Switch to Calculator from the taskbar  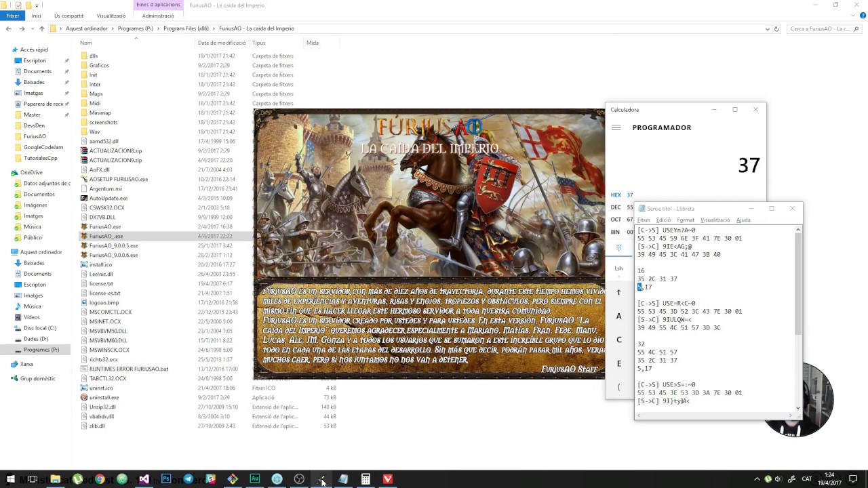(x=366, y=479)
